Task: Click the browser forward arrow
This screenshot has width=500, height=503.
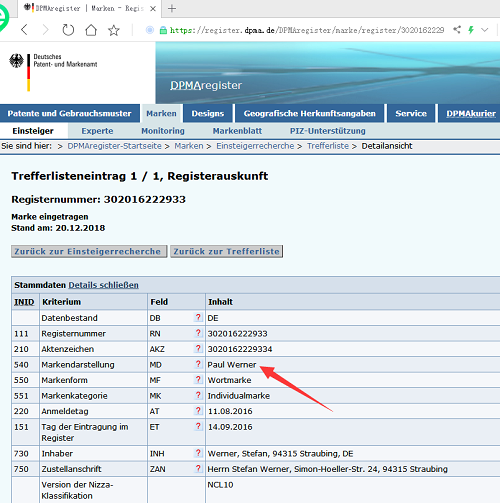Action: (45, 30)
